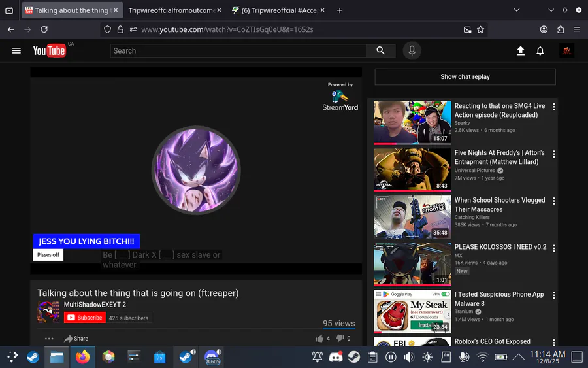View site security padlock info

[x=120, y=29]
